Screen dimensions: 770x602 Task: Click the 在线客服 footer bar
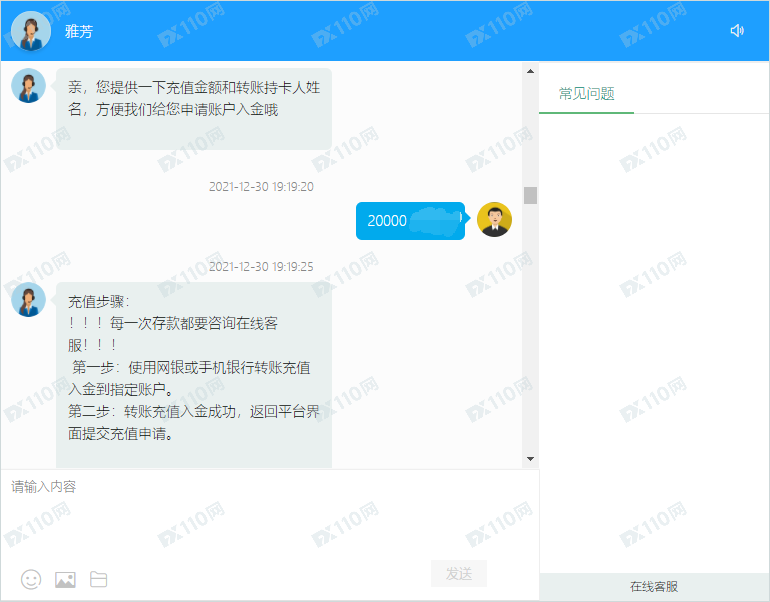(654, 587)
